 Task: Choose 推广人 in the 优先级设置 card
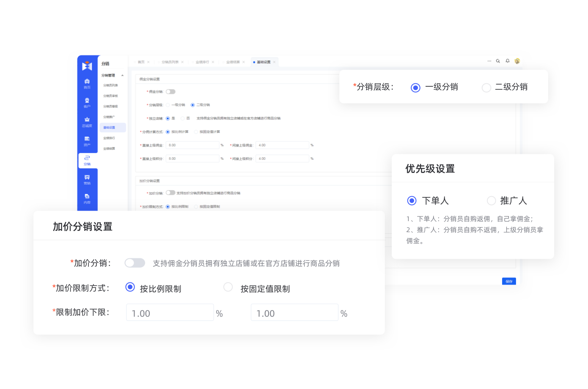(x=491, y=200)
